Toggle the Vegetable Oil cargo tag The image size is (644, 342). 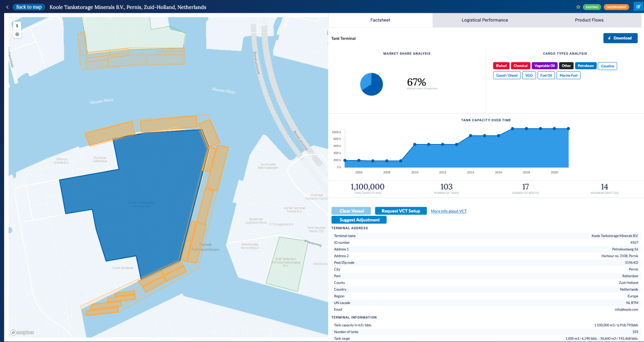coord(545,66)
